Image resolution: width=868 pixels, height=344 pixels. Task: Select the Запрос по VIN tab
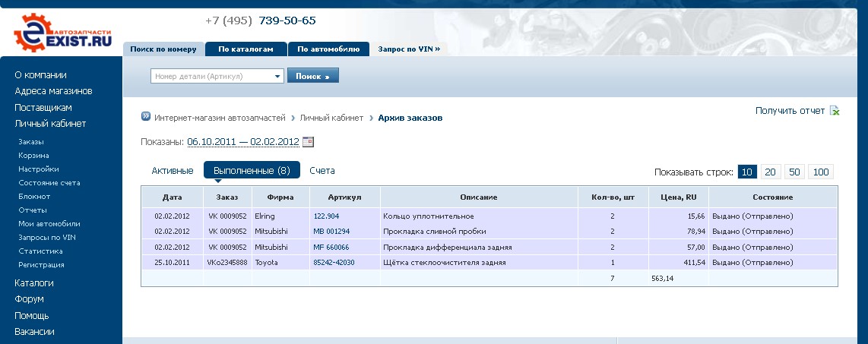tap(409, 49)
